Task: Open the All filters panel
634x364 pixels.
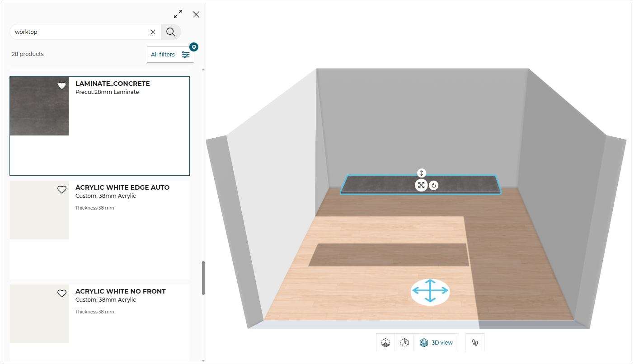Action: pos(170,55)
